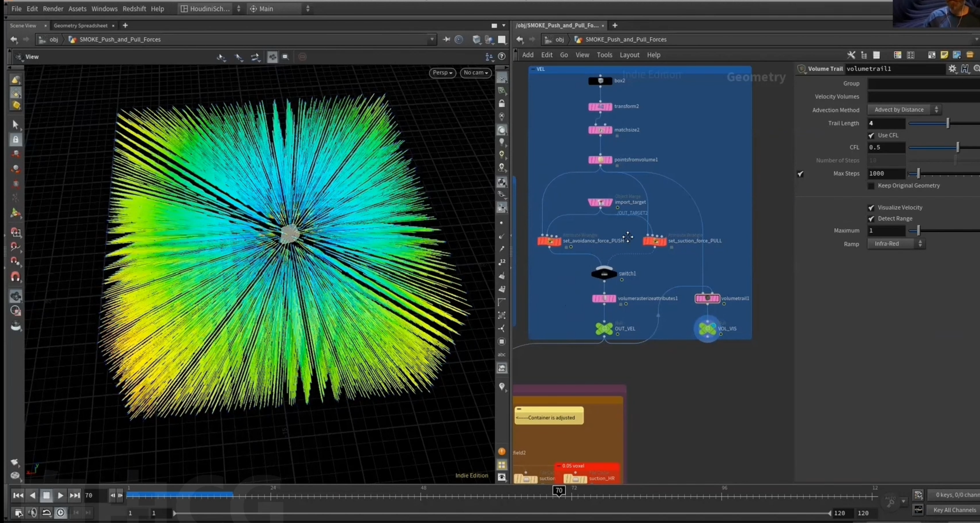This screenshot has width=980, height=523.
Task: Expand the Infra-Red ramp dropdown
Action: [x=896, y=244]
